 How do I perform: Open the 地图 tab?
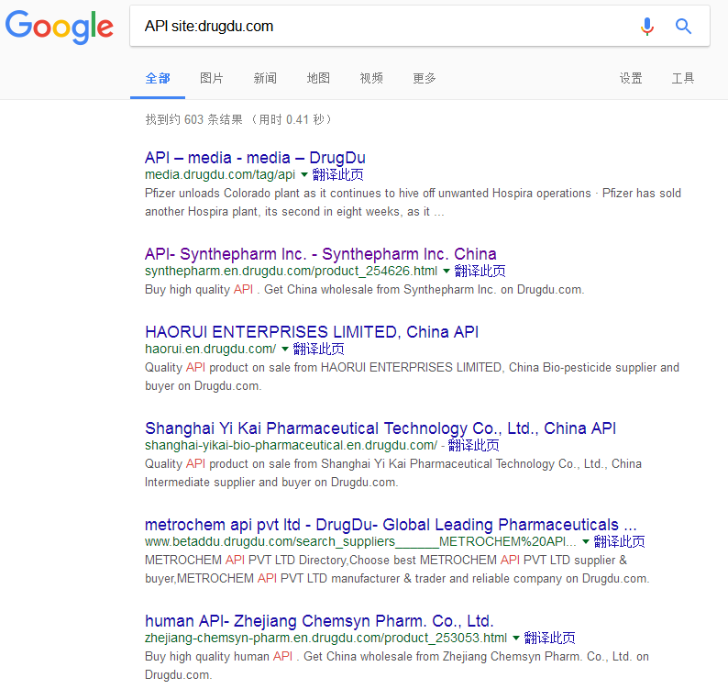[318, 79]
